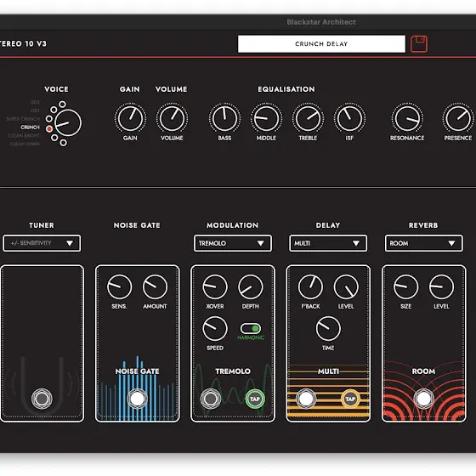Click the Voice selector knob

[x=68, y=123]
